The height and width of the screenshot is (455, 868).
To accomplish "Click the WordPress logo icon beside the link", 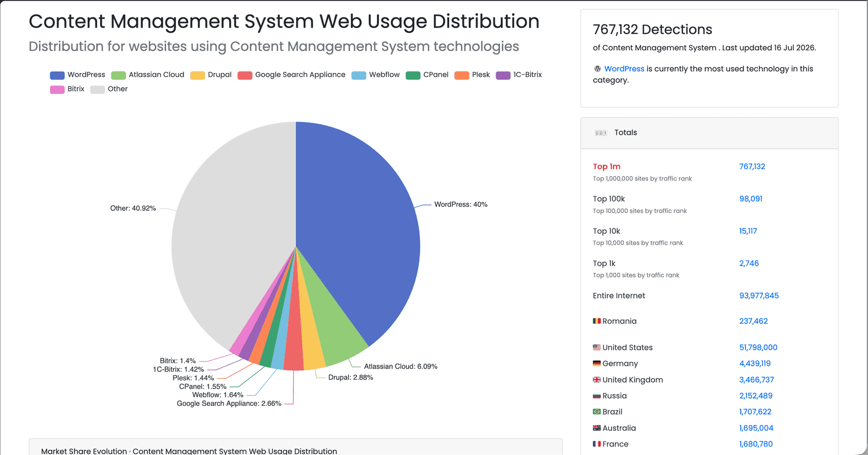I will pyautogui.click(x=597, y=69).
